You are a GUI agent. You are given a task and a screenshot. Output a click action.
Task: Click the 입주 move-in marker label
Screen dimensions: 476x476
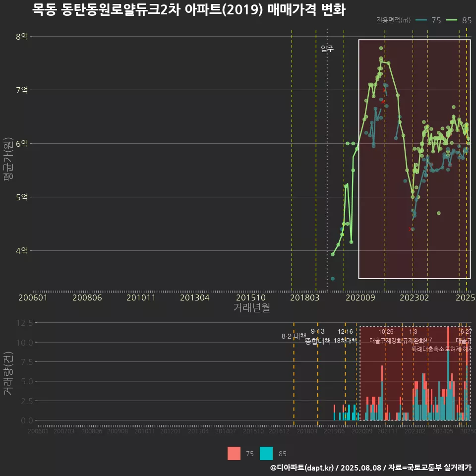click(x=327, y=48)
